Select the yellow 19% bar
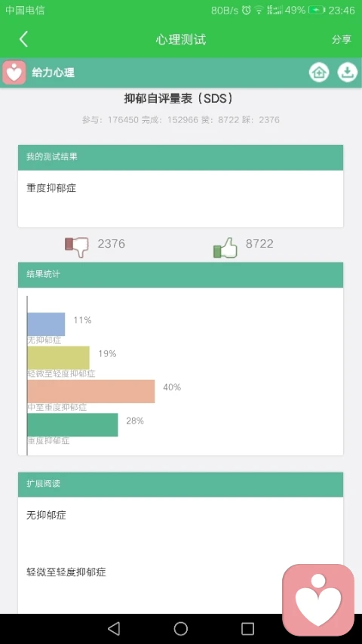Screen dimensions: 362x644 58,358
